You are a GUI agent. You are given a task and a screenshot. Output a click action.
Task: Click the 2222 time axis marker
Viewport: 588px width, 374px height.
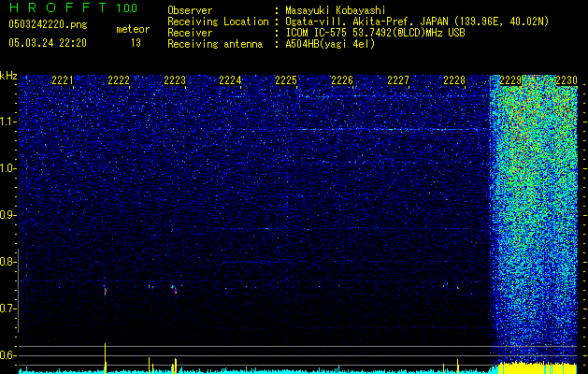[119, 80]
